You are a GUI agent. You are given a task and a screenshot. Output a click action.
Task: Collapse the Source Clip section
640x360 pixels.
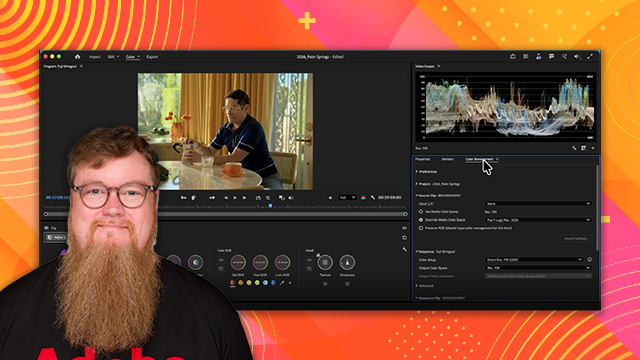point(417,196)
